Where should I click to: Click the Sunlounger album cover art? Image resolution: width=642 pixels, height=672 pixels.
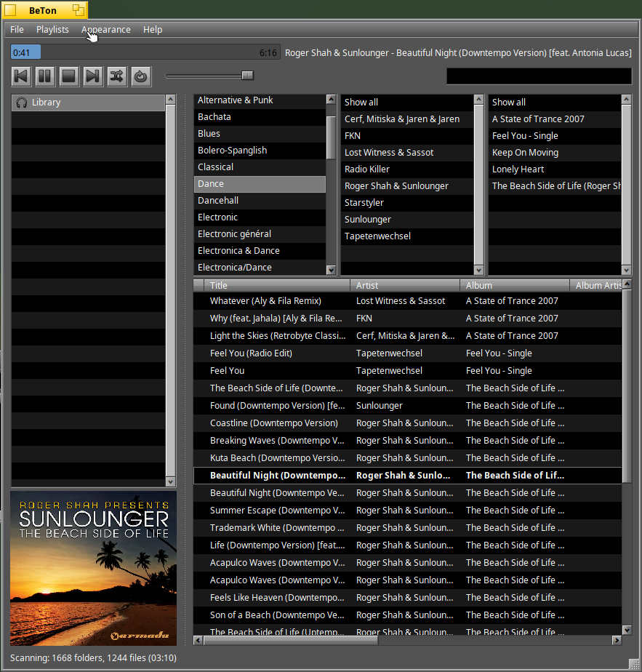[93, 568]
